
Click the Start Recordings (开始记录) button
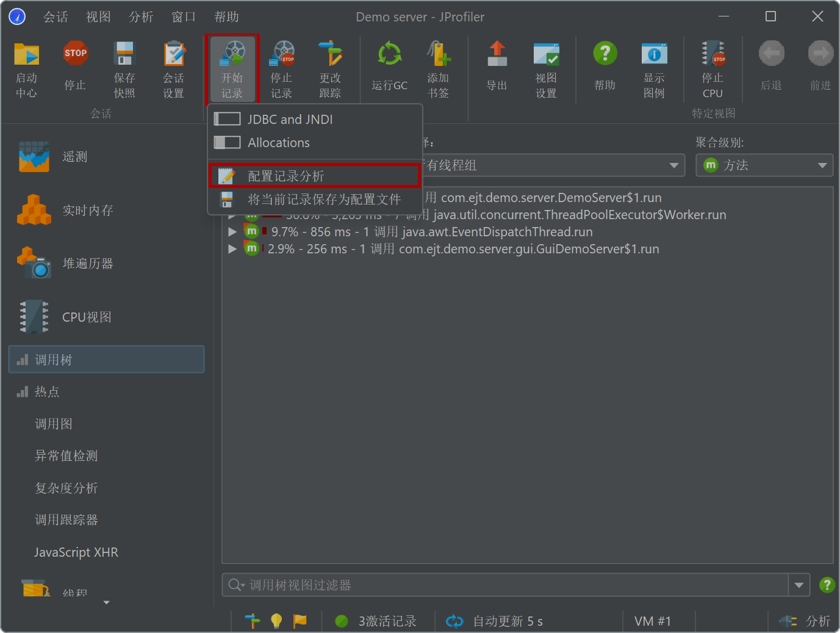(232, 70)
